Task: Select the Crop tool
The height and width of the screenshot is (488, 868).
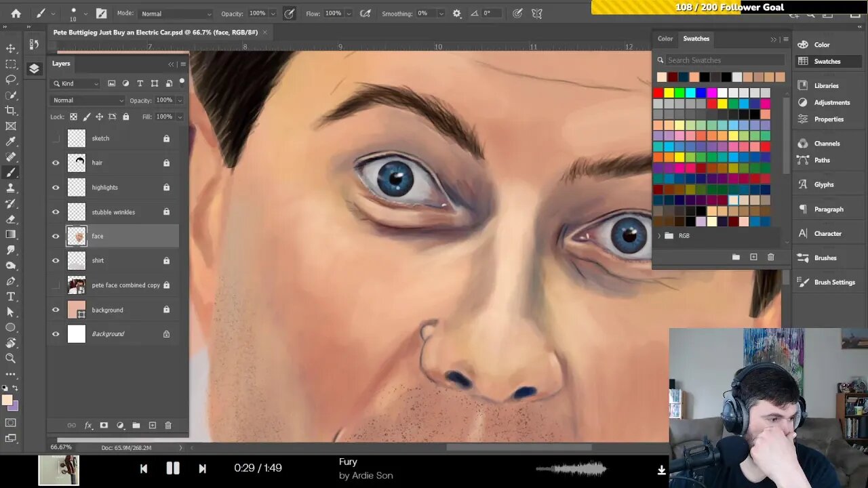Action: click(11, 110)
